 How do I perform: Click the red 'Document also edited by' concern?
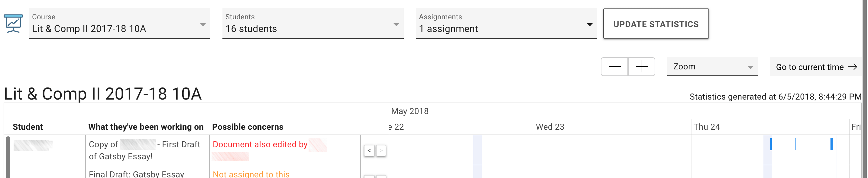pyautogui.click(x=260, y=144)
